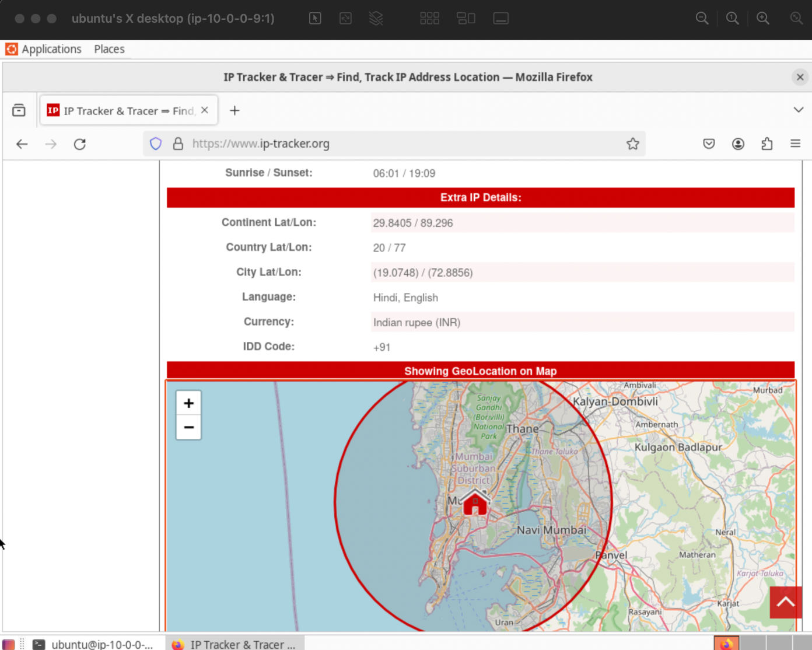
Task: Open a new tab with plus
Action: pyautogui.click(x=235, y=110)
